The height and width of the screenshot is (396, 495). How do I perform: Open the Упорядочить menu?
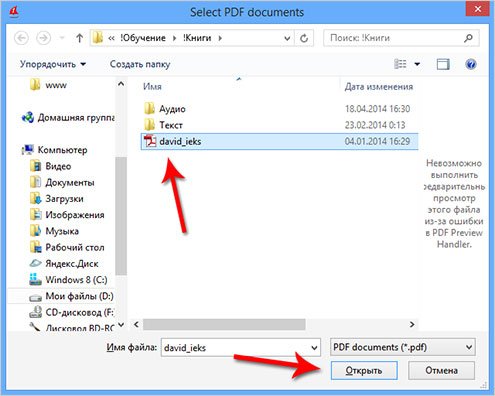click(53, 64)
